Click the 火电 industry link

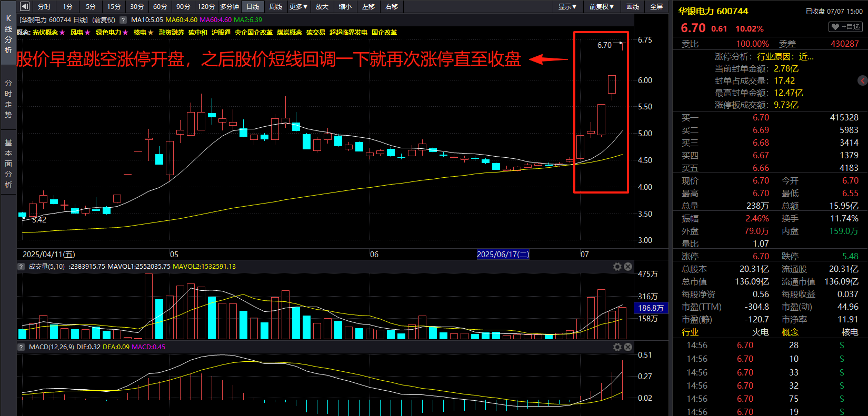point(761,332)
